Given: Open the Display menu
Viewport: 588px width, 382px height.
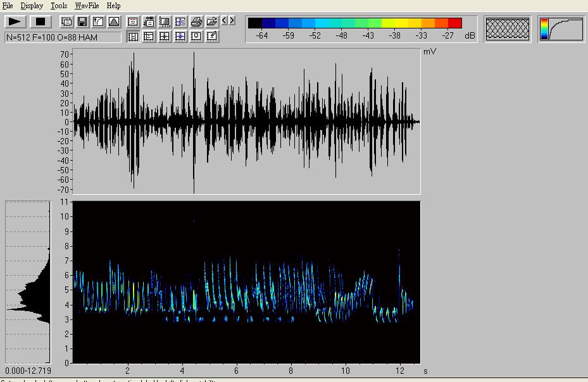Looking at the screenshot, I should (32, 6).
